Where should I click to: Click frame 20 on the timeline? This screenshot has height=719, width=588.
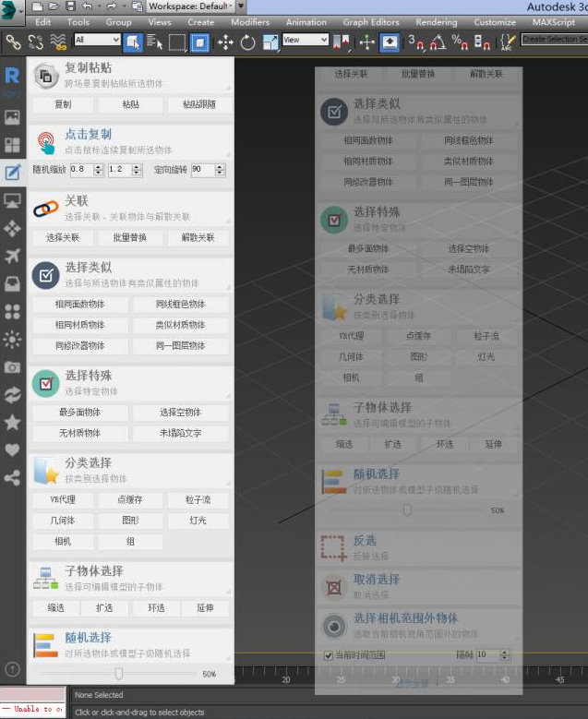click(x=286, y=679)
